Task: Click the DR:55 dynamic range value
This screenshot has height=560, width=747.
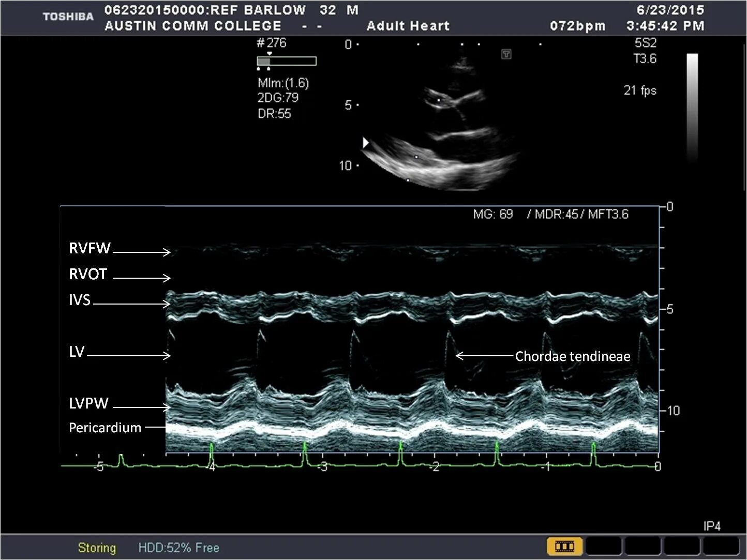Action: click(x=274, y=113)
